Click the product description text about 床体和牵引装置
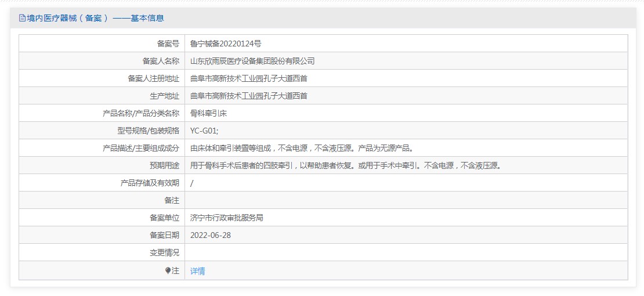 302,148
